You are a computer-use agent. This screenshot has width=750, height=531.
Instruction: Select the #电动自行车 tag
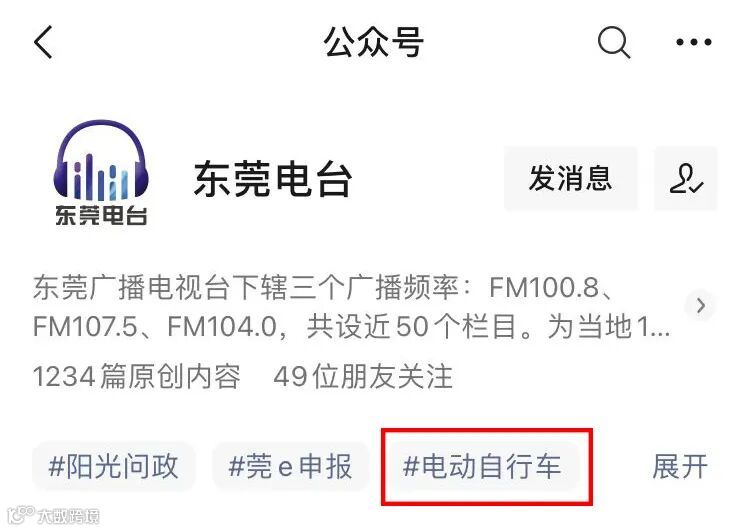[482, 466]
